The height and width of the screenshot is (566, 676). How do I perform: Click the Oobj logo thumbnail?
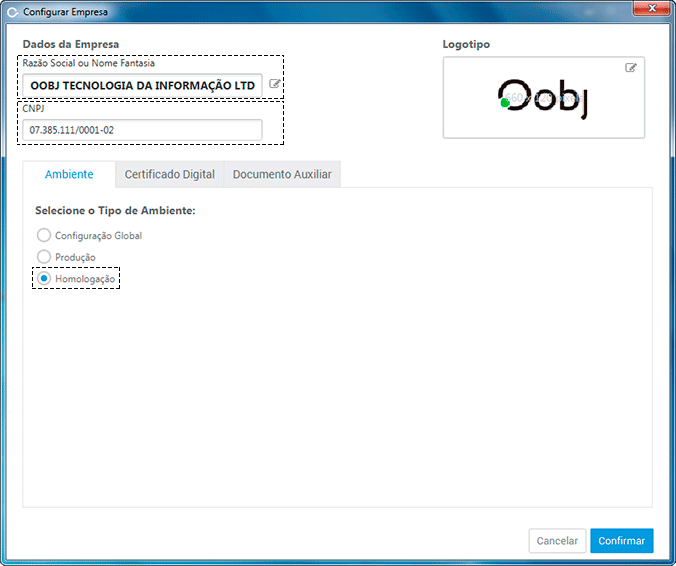tap(543, 98)
